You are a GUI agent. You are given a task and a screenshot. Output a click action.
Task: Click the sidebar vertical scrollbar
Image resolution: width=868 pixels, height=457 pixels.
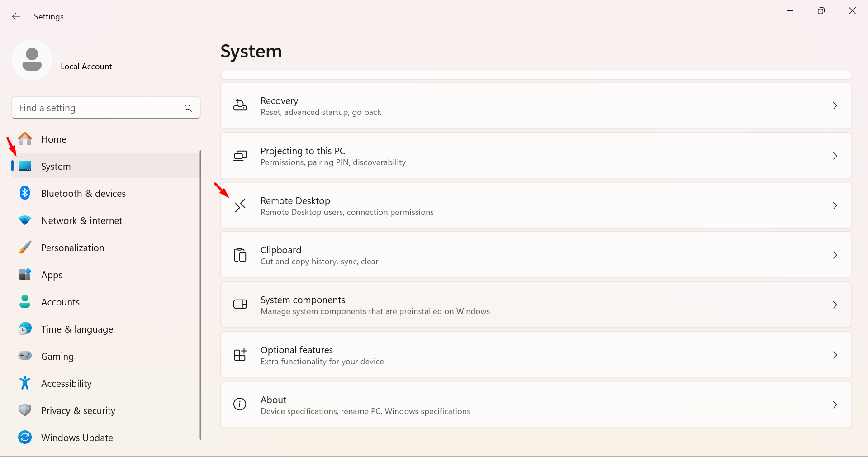(200, 294)
